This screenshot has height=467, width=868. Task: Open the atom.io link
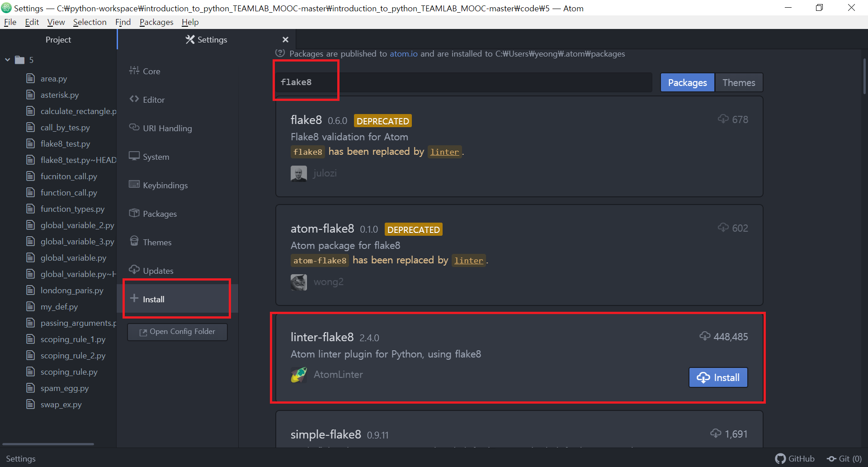(404, 54)
